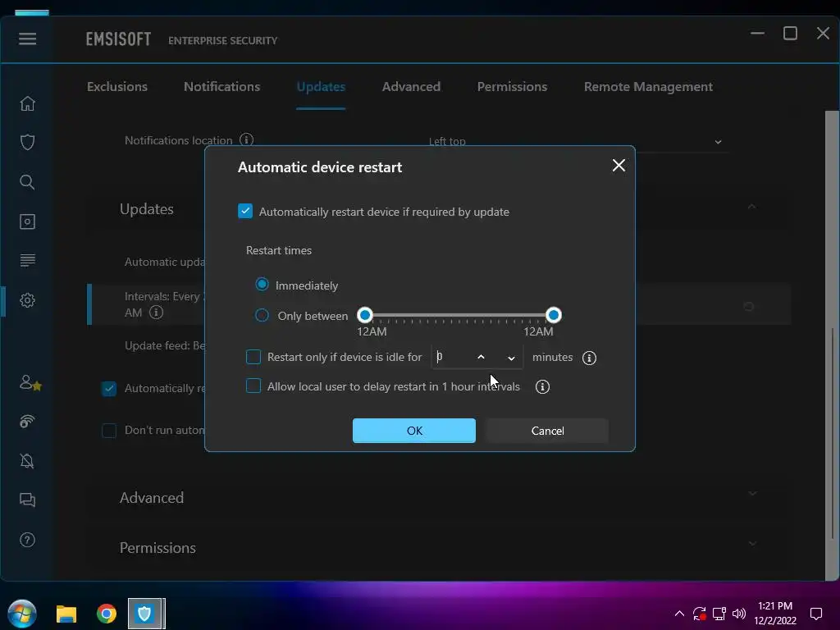Click the left slider handle at 12AM
The image size is (840, 630).
point(365,315)
